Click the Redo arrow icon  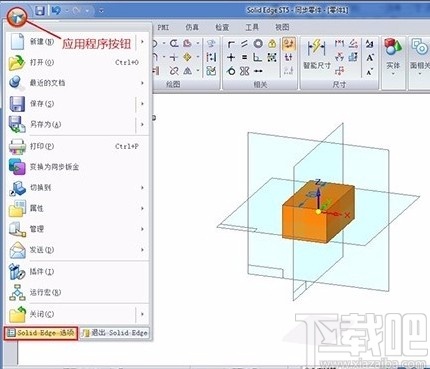click(77, 11)
